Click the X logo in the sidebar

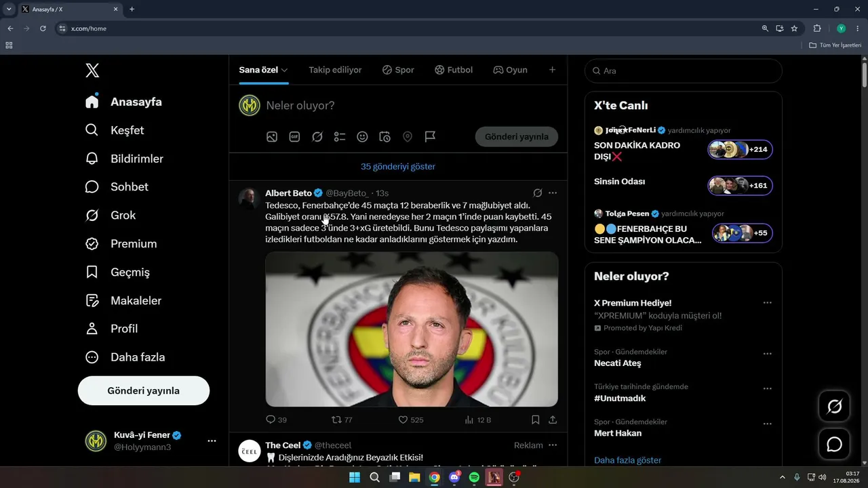(92, 70)
